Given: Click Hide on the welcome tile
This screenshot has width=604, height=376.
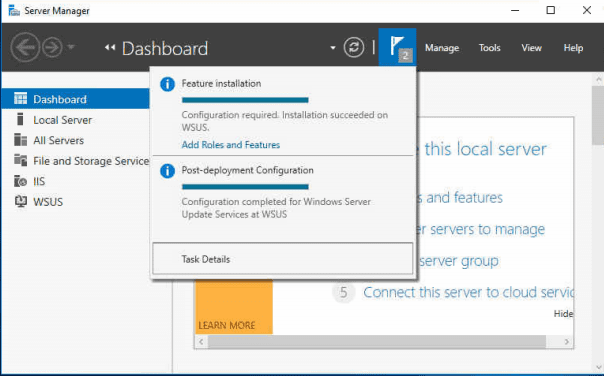Looking at the screenshot, I should pos(564,314).
